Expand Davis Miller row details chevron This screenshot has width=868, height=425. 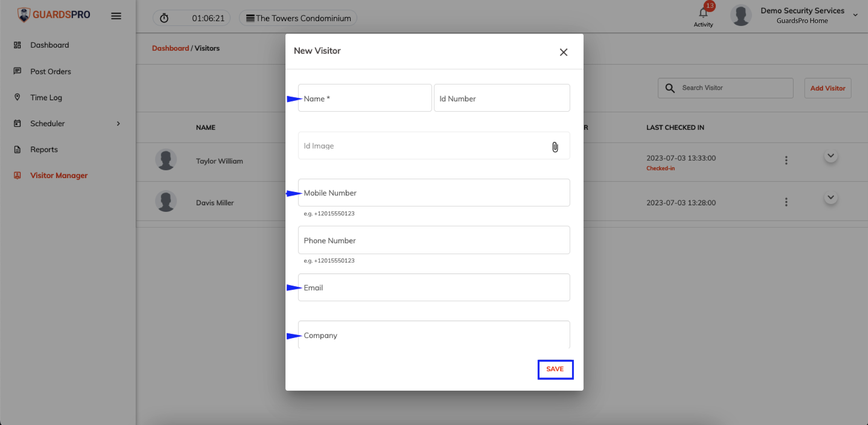(831, 198)
